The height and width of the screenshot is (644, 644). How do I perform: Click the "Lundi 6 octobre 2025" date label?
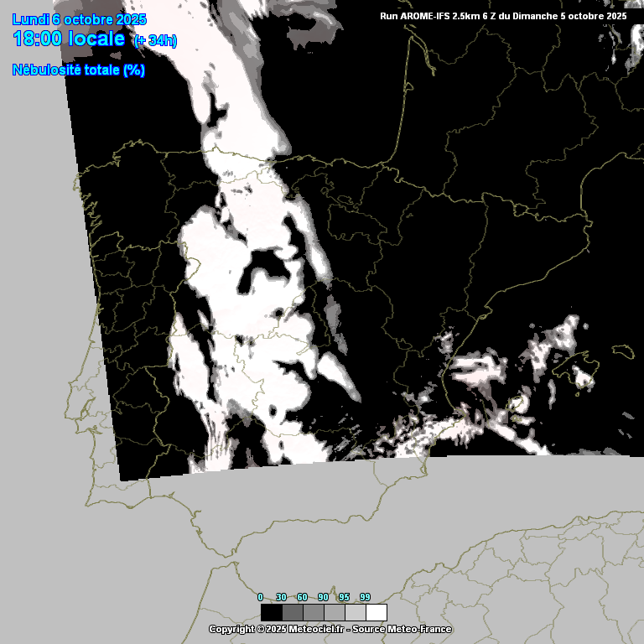[x=79, y=19]
